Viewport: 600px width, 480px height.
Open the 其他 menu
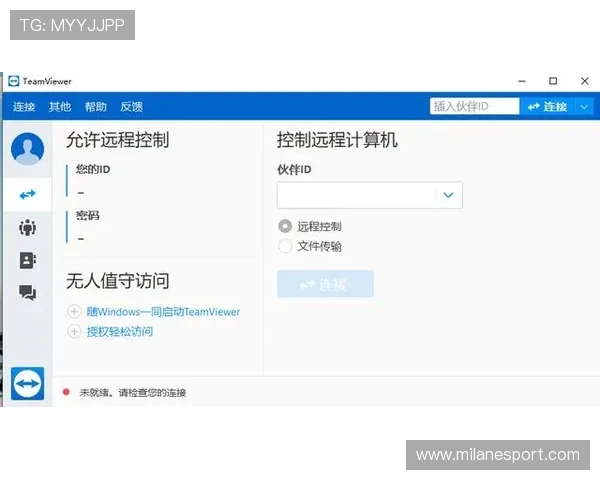(x=60, y=106)
